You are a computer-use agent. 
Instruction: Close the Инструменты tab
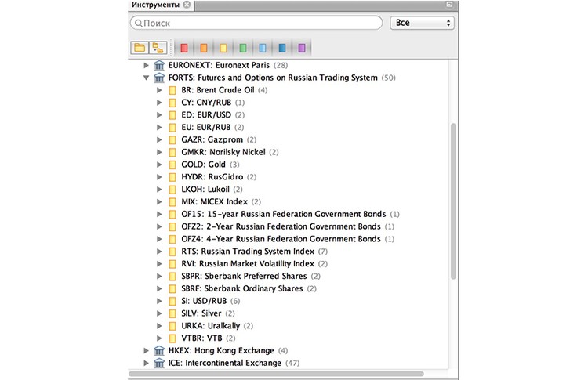tap(187, 5)
